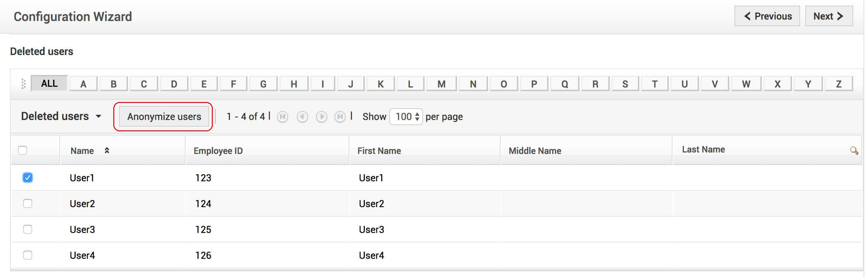The height and width of the screenshot is (278, 868).
Task: Click search magnifier icon in table header
Action: click(854, 151)
